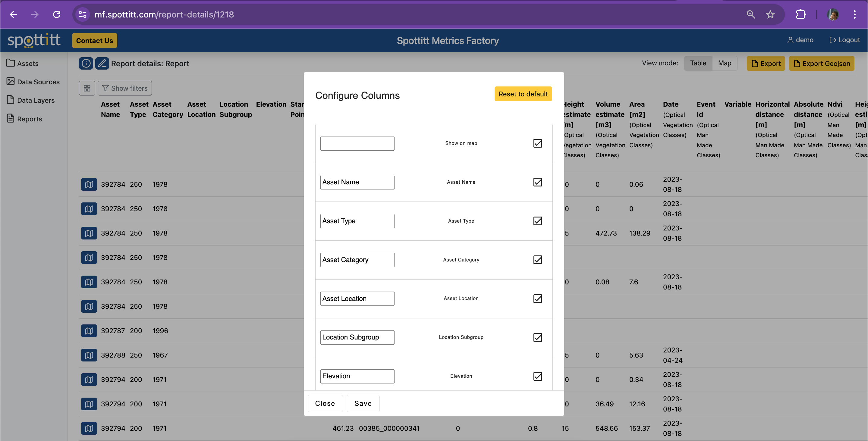This screenshot has height=441, width=868.
Task: Click the browser extensions puzzle icon
Action: point(800,14)
